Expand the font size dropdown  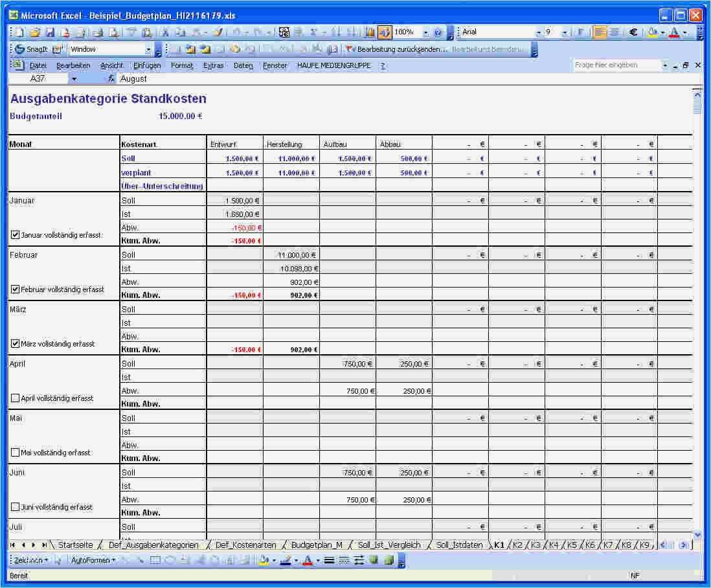[564, 30]
